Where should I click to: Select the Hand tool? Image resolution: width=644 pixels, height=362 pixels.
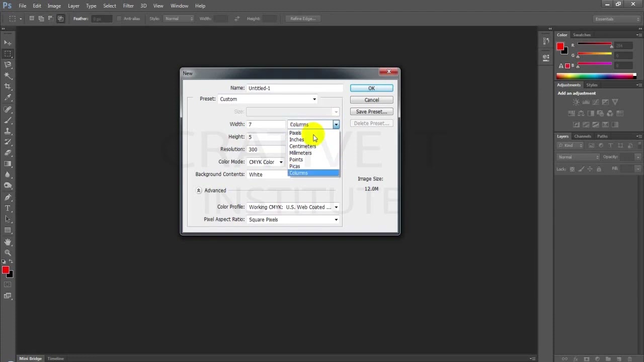pos(8,242)
